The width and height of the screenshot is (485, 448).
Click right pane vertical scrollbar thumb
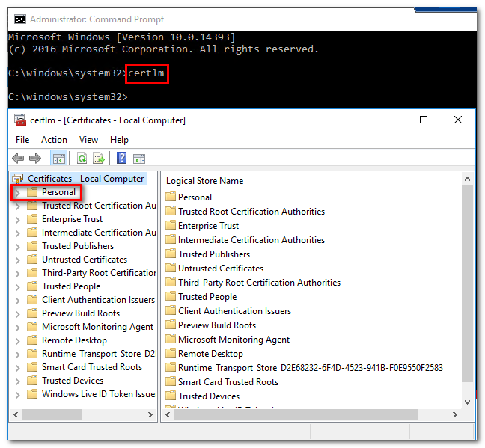[467, 283]
